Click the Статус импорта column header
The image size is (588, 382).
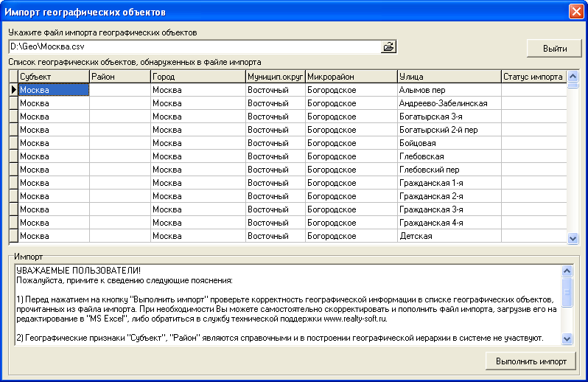(534, 77)
